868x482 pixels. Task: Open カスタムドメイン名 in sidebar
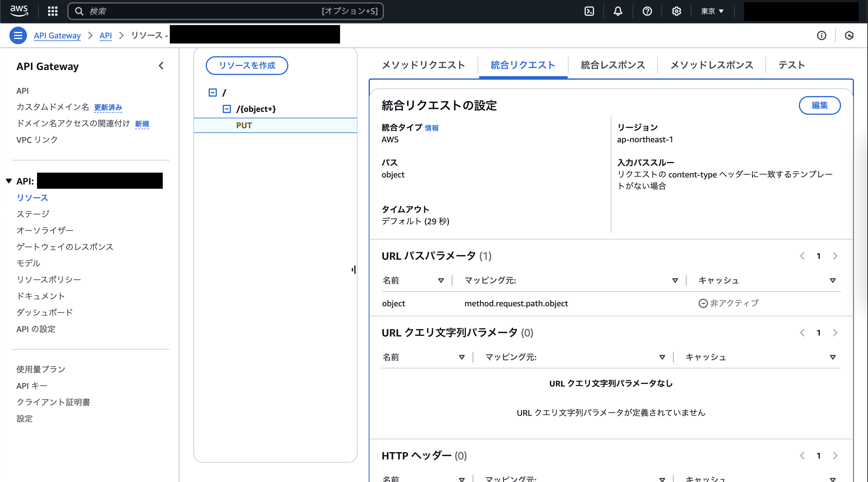pyautogui.click(x=52, y=107)
